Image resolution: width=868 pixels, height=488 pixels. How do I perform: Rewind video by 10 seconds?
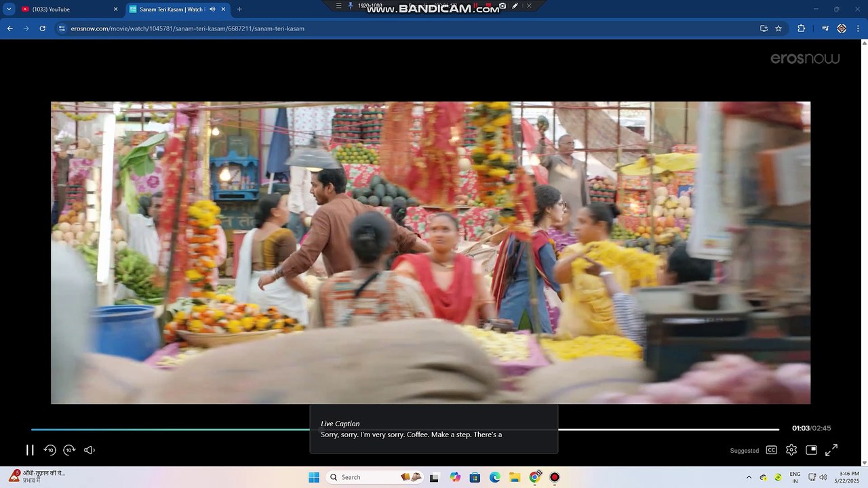[50, 450]
